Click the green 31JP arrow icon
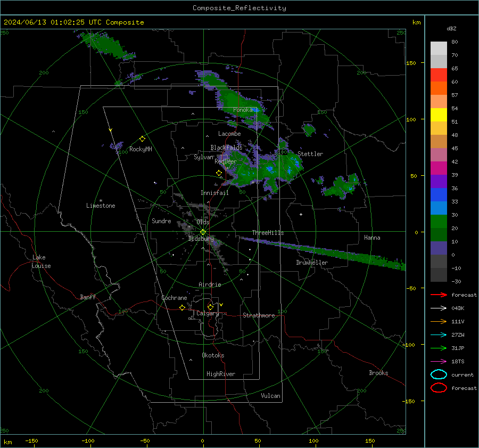The width and height of the screenshot is (479, 448). (x=439, y=348)
